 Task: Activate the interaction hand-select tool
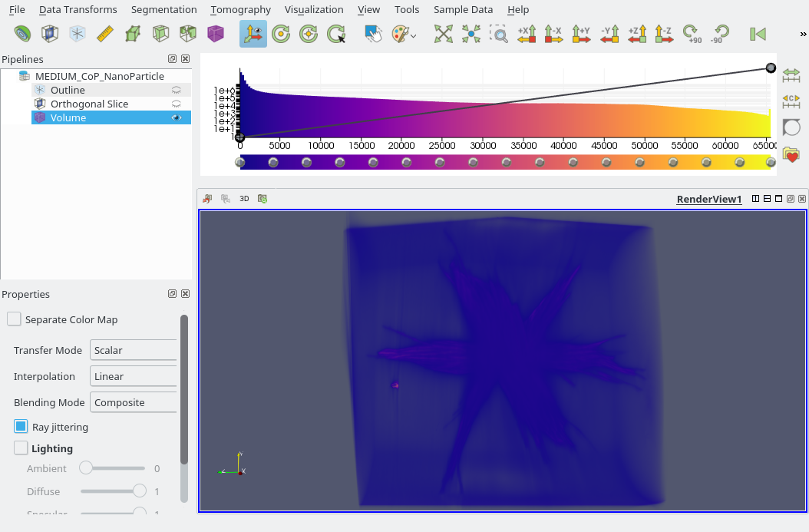(373, 34)
